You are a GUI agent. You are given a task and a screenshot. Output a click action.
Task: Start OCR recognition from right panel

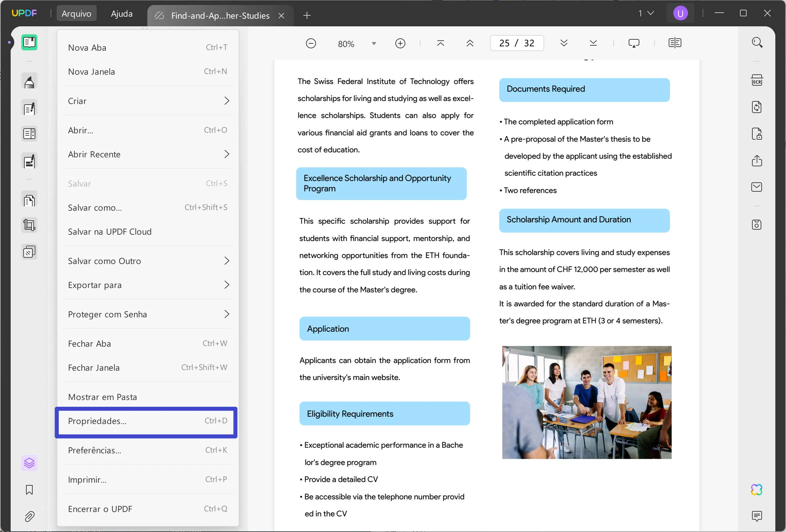(757, 80)
